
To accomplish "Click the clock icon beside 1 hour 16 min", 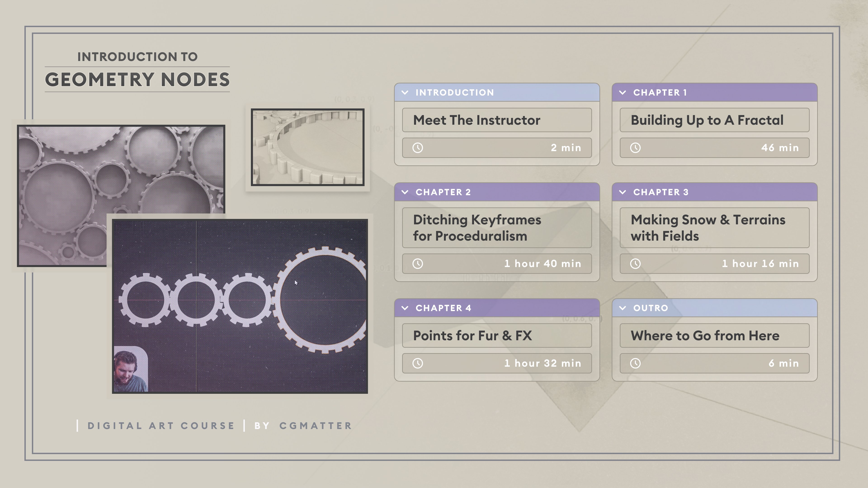I will [x=635, y=264].
